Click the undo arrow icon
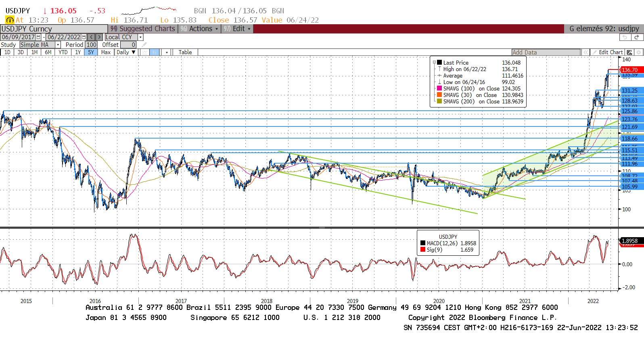The width and height of the screenshot is (644, 341). [625, 37]
